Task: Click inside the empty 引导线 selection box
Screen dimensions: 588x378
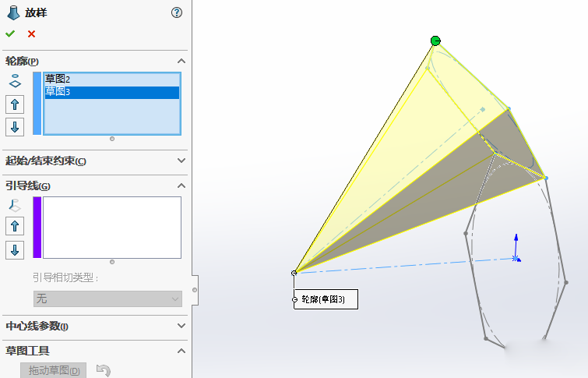Action: [111, 227]
